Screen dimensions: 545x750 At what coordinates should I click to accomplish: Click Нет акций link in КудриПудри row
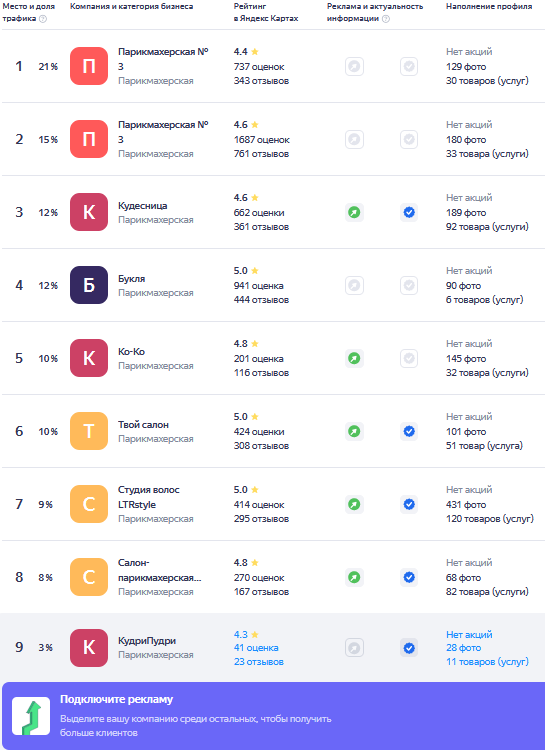[469, 634]
